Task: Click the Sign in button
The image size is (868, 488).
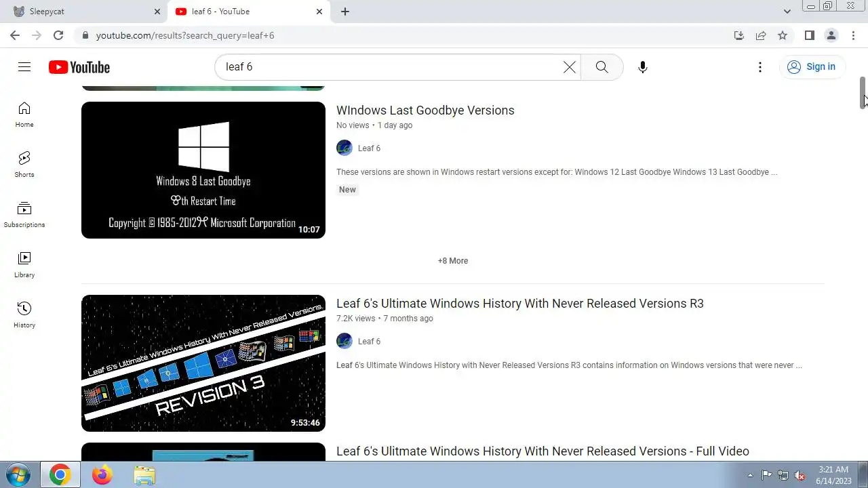Action: click(812, 67)
